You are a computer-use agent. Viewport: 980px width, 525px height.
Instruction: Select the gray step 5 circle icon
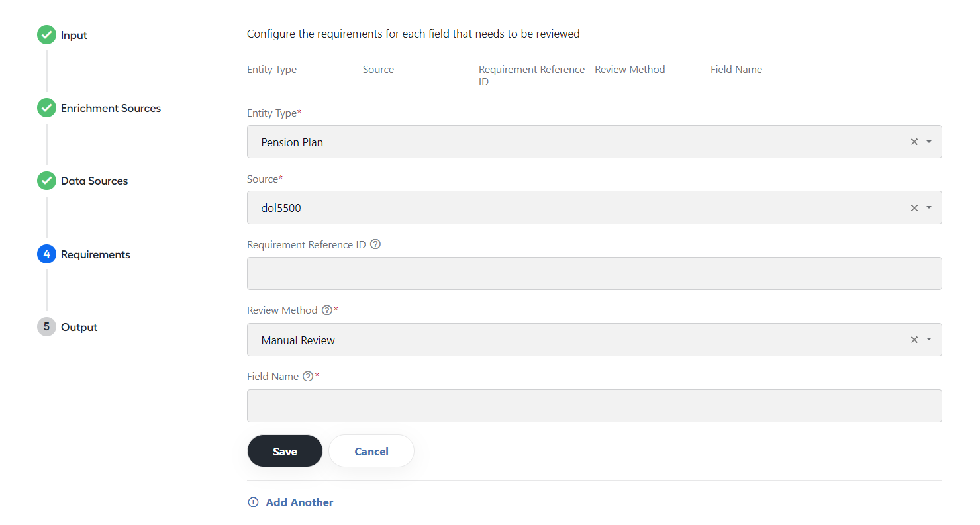46,327
